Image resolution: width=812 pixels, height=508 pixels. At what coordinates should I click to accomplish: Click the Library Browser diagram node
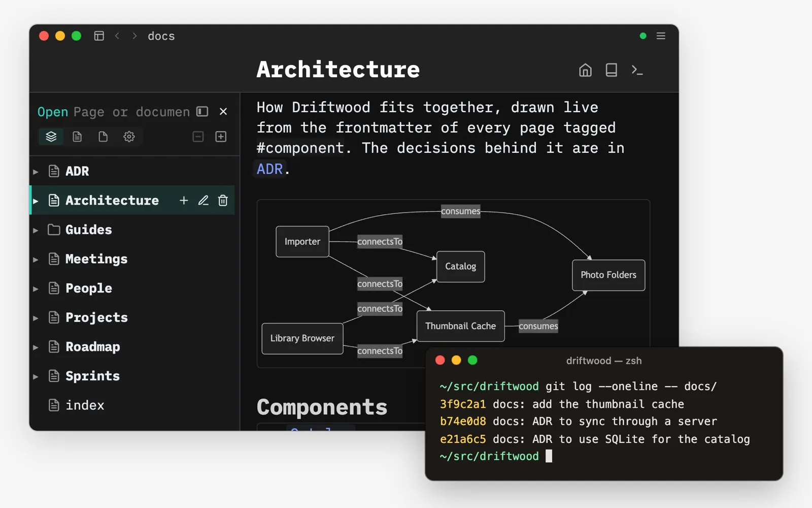[x=302, y=338]
